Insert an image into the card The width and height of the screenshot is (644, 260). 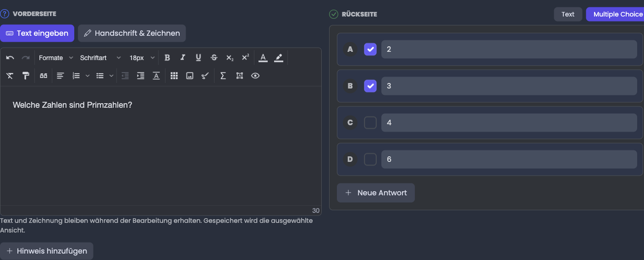click(190, 76)
